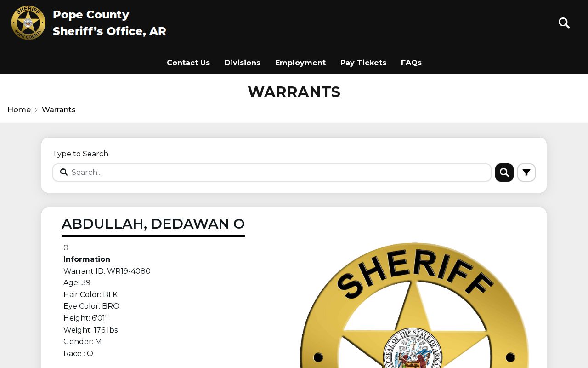Click the Race : O line
This screenshot has height=368, width=588.
point(78,353)
